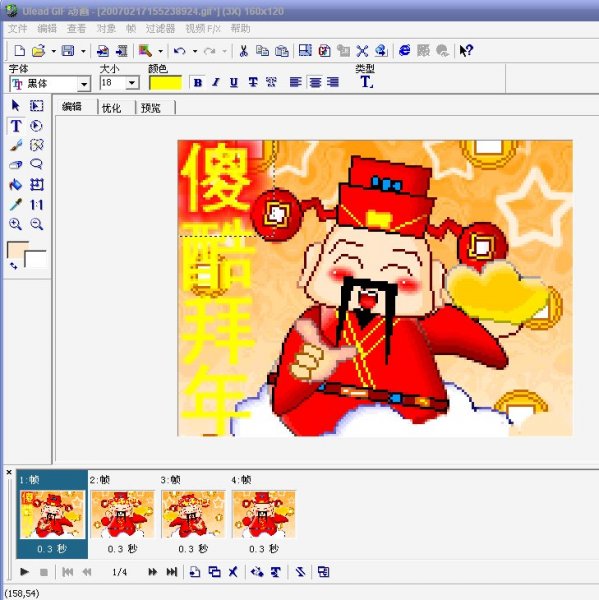Viewport: 599px width, 600px height.
Task: Click the font size field showing 18
Action: (113, 83)
